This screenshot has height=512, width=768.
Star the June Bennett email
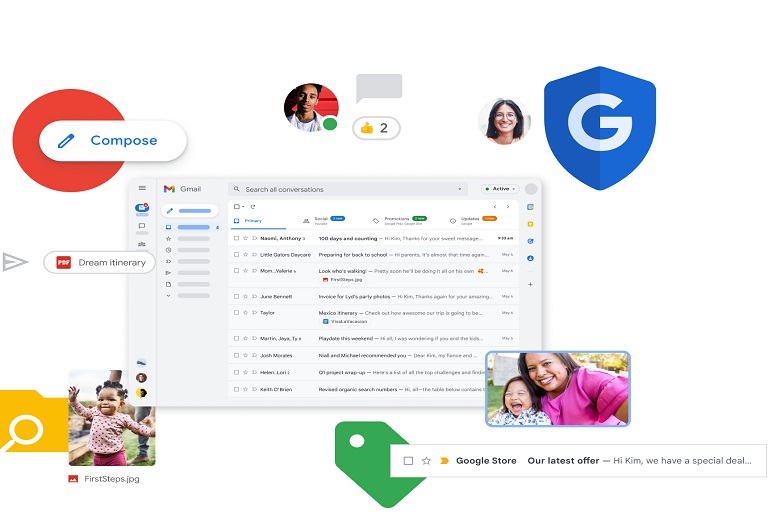[x=245, y=296]
